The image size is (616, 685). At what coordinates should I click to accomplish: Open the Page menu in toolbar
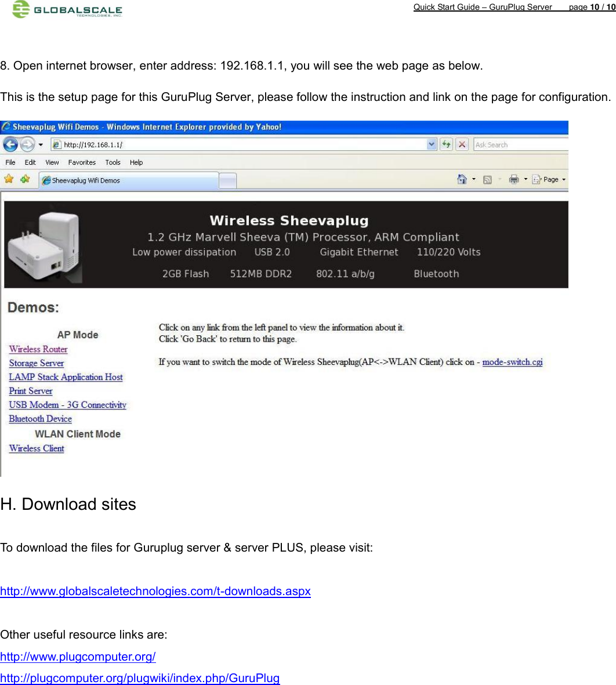[549, 180]
